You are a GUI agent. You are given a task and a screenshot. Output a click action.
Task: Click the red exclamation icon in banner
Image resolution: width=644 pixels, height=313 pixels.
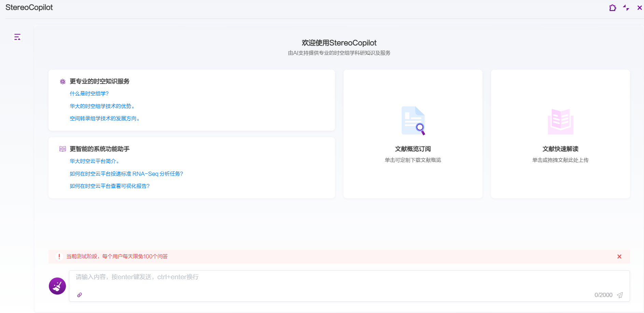point(59,256)
